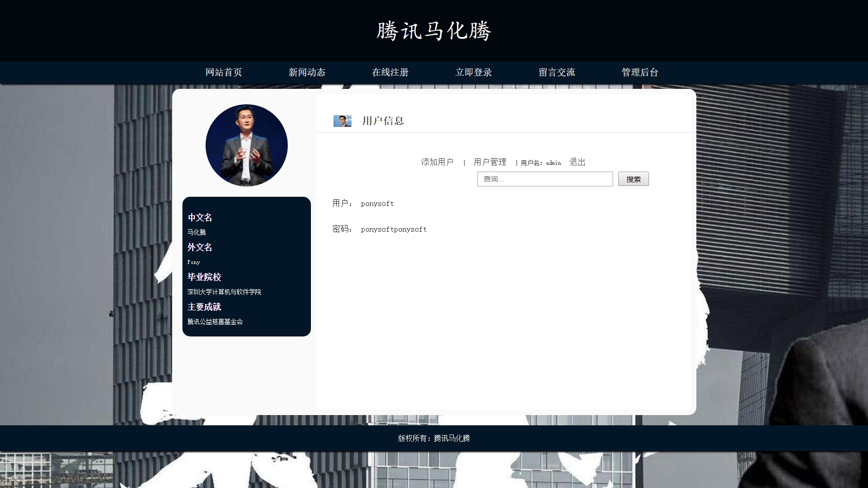This screenshot has height=488, width=868.
Task: Log out using 退出 link
Action: click(x=577, y=162)
